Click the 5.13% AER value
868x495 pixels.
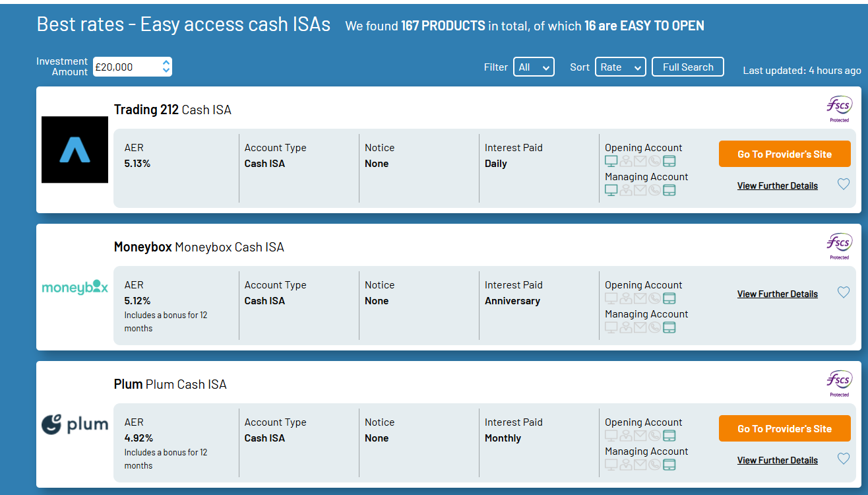point(137,164)
